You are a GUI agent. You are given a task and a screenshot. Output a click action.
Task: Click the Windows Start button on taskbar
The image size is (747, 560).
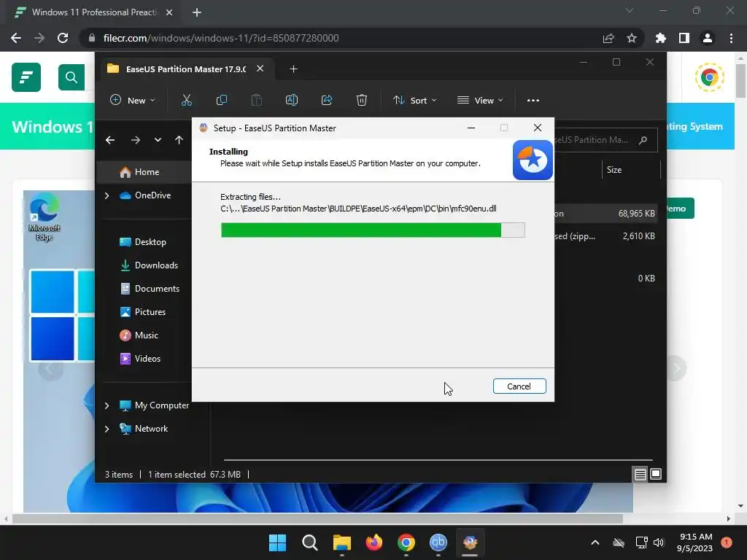(277, 542)
